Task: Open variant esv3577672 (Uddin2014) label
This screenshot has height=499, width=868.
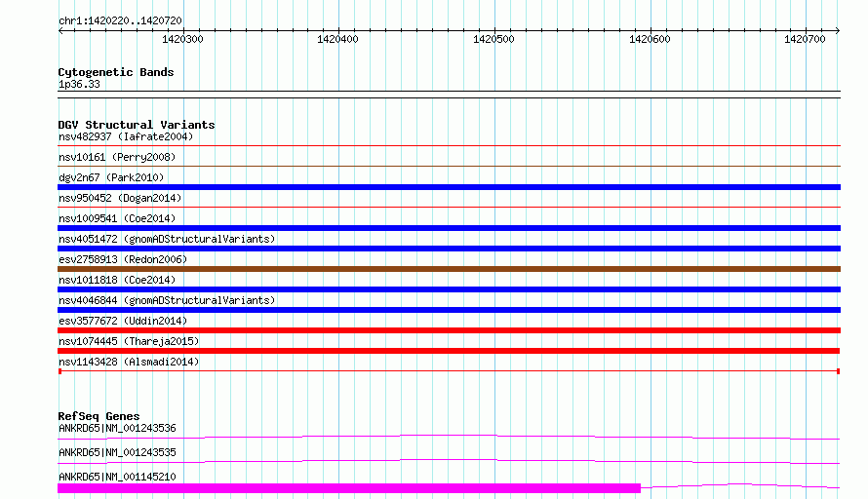Action: coord(123,321)
